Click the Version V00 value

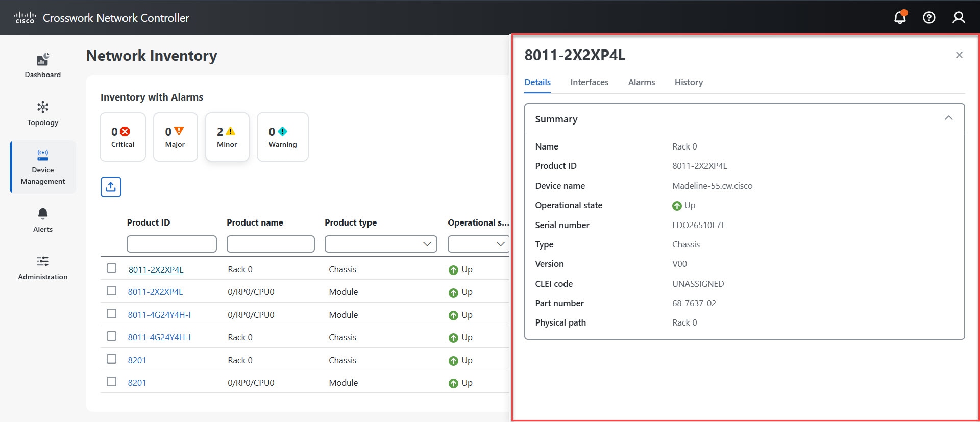(x=679, y=264)
